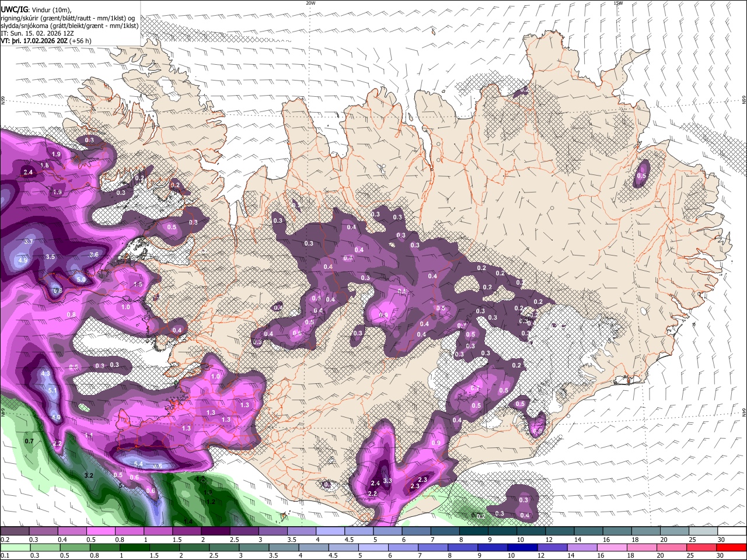
Task: Pick the bright red 30 swatch in rain legend
Action: [732, 547]
